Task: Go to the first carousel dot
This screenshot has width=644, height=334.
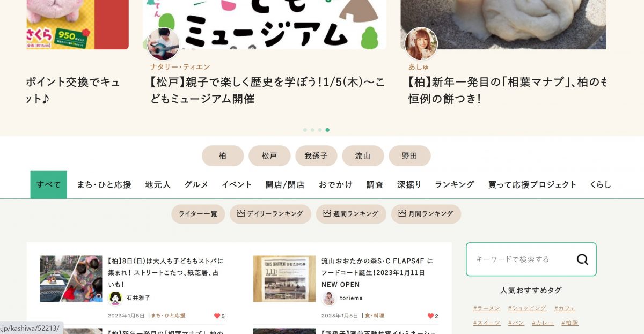Action: click(x=305, y=130)
